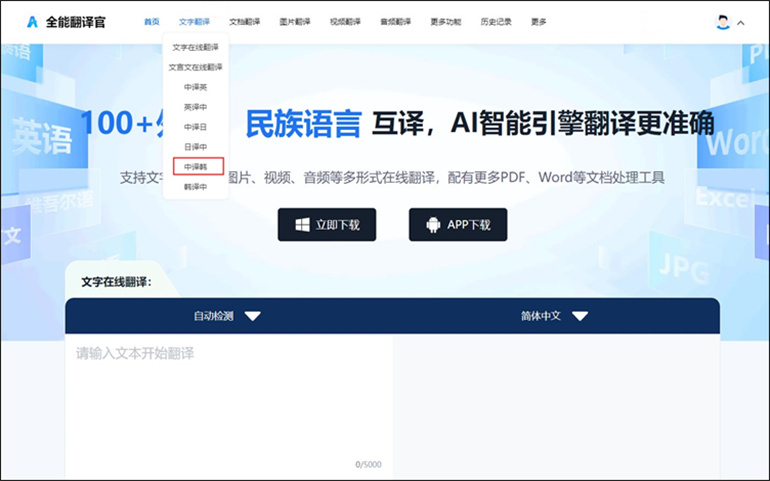The height and width of the screenshot is (481, 770).
Task: Select 文字在线翻译 from the dropdown
Action: [195, 47]
